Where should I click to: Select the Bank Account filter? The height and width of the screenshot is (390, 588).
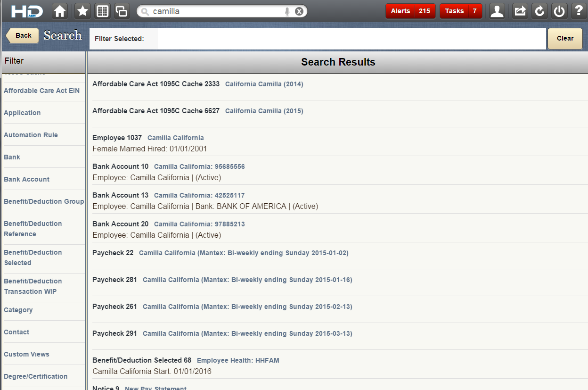pyautogui.click(x=26, y=179)
